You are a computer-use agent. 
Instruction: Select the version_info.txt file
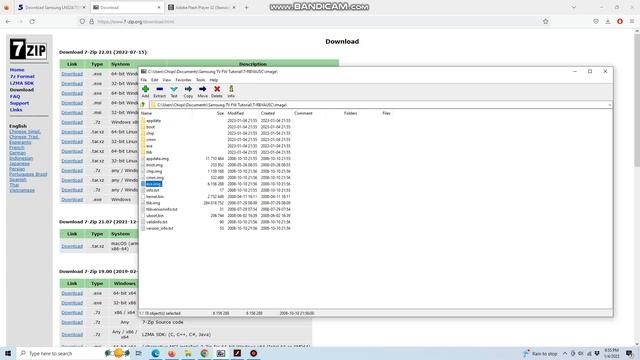coord(160,228)
